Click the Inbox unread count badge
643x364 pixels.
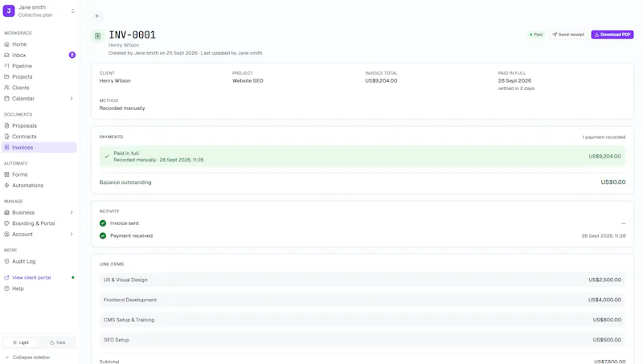point(72,55)
